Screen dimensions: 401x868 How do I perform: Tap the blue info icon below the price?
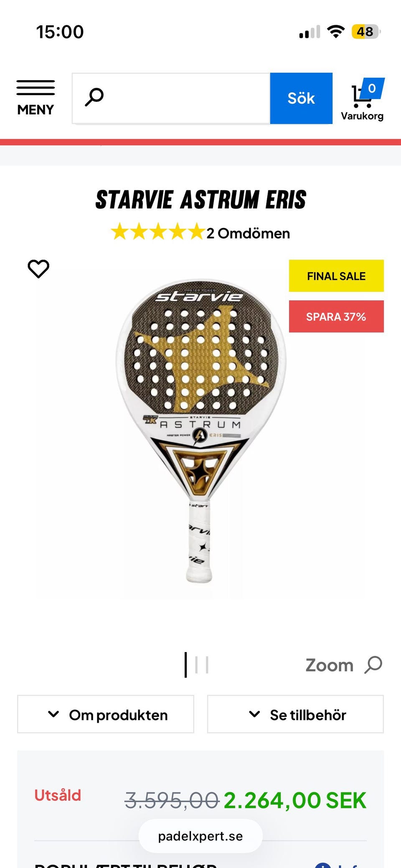pos(323,864)
